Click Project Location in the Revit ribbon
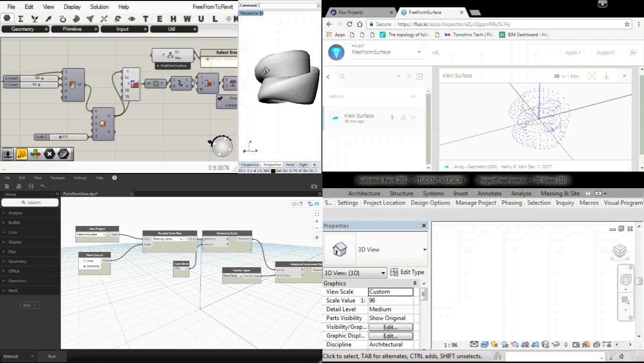Image resolution: width=644 pixels, height=363 pixels. 384,203
